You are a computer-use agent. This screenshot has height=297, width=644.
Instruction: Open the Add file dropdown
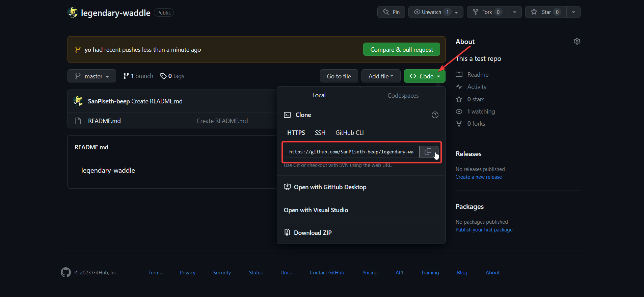[x=381, y=76]
